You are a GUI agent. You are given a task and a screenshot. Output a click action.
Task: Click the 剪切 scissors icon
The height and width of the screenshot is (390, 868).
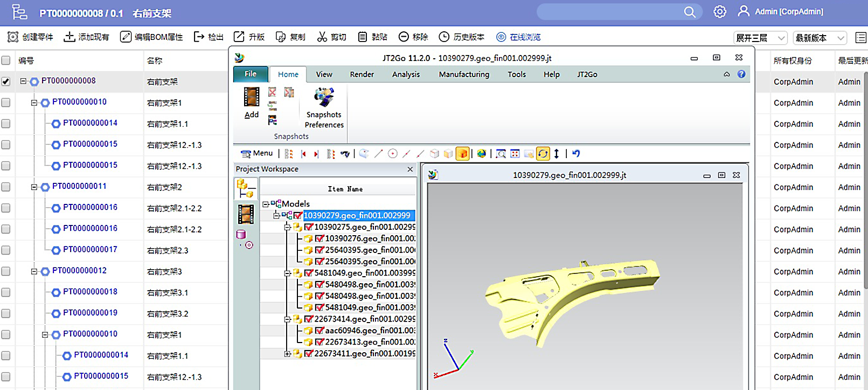pyautogui.click(x=322, y=37)
